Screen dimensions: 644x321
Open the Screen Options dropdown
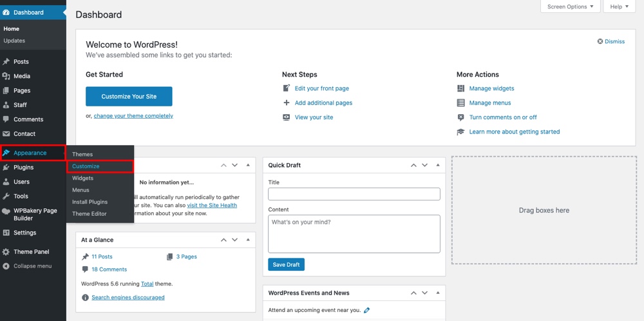click(570, 6)
